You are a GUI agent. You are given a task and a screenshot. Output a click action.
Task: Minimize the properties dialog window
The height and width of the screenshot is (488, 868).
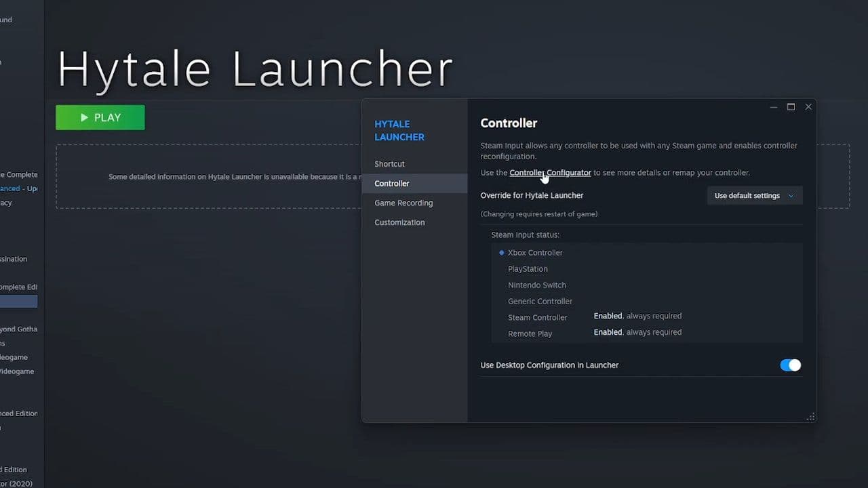(774, 107)
